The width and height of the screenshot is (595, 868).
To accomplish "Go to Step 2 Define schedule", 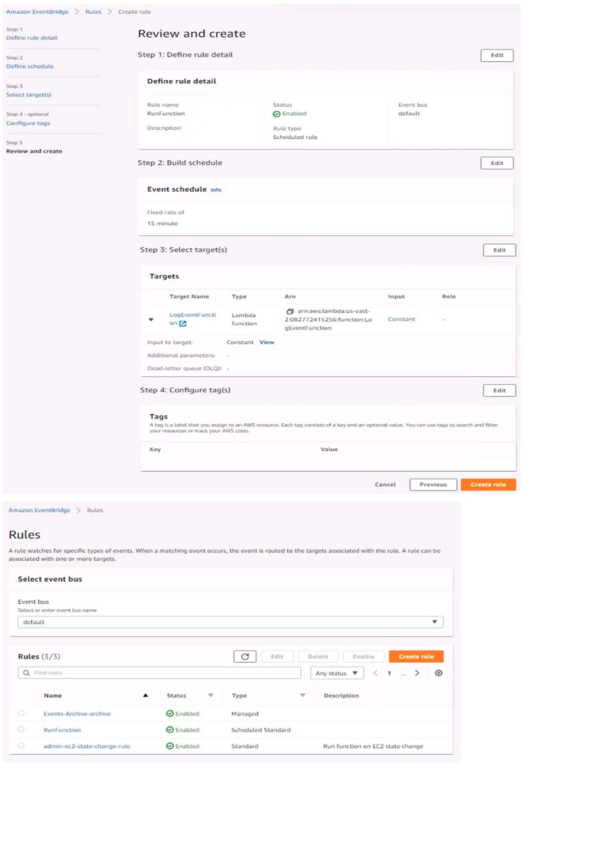I will pos(30,66).
